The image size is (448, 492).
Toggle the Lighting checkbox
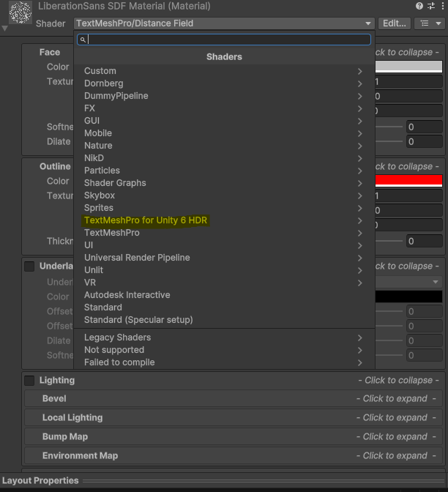tap(29, 381)
